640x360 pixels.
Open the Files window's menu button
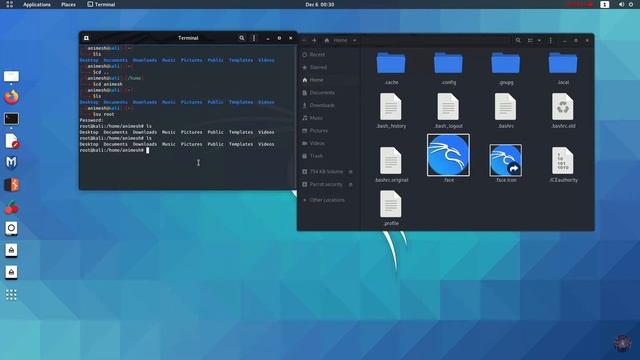click(x=551, y=40)
